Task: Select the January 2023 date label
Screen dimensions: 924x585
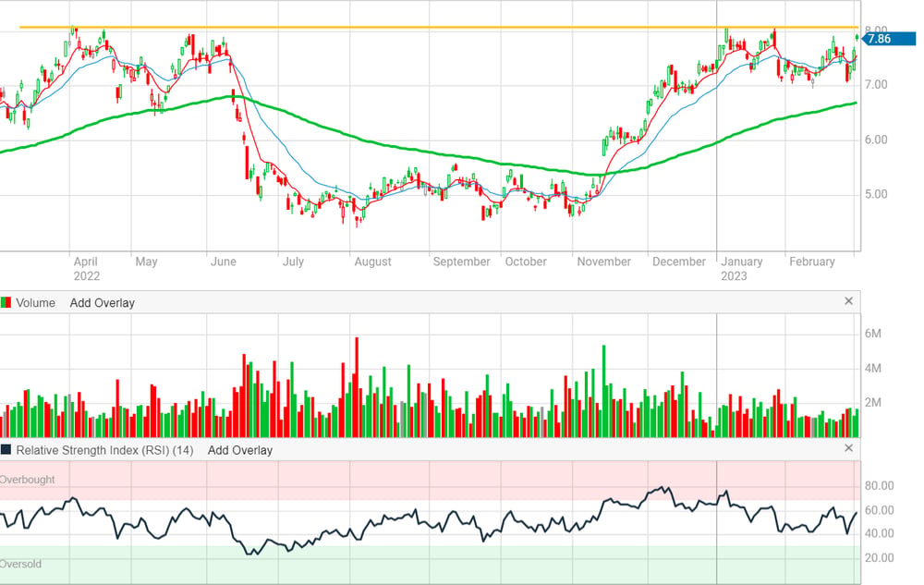Action: point(741,269)
